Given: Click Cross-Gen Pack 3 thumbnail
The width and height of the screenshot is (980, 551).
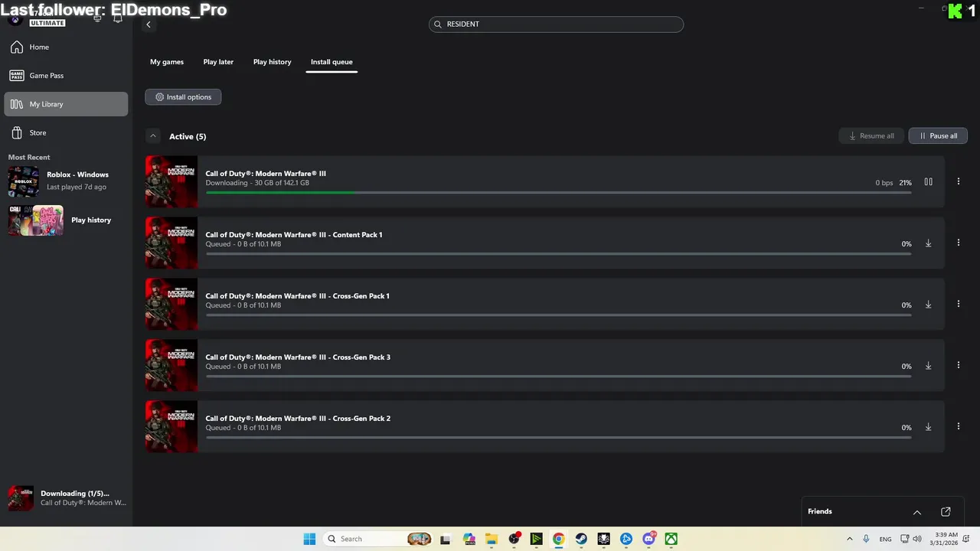Looking at the screenshot, I should [171, 366].
